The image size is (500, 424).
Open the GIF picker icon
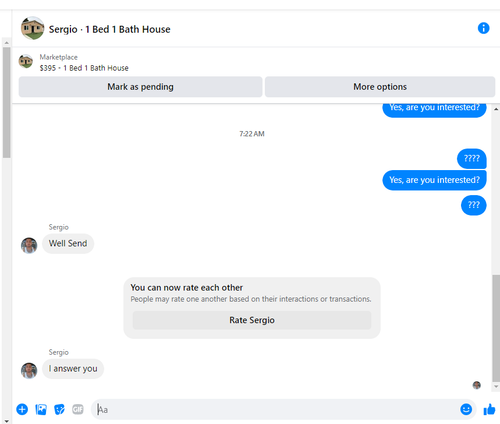(78, 409)
